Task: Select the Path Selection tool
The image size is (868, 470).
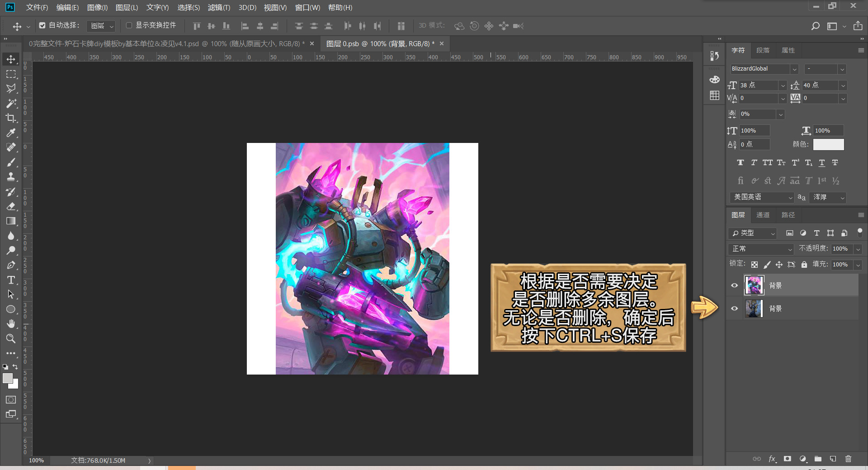Action: pyautogui.click(x=11, y=294)
